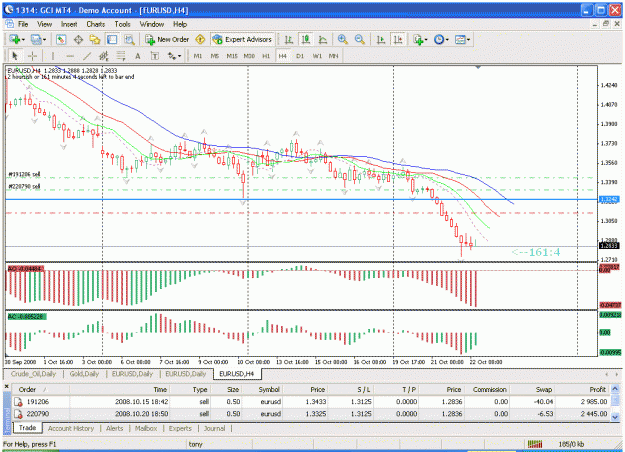Toggle chart auto scroll

tap(381, 39)
